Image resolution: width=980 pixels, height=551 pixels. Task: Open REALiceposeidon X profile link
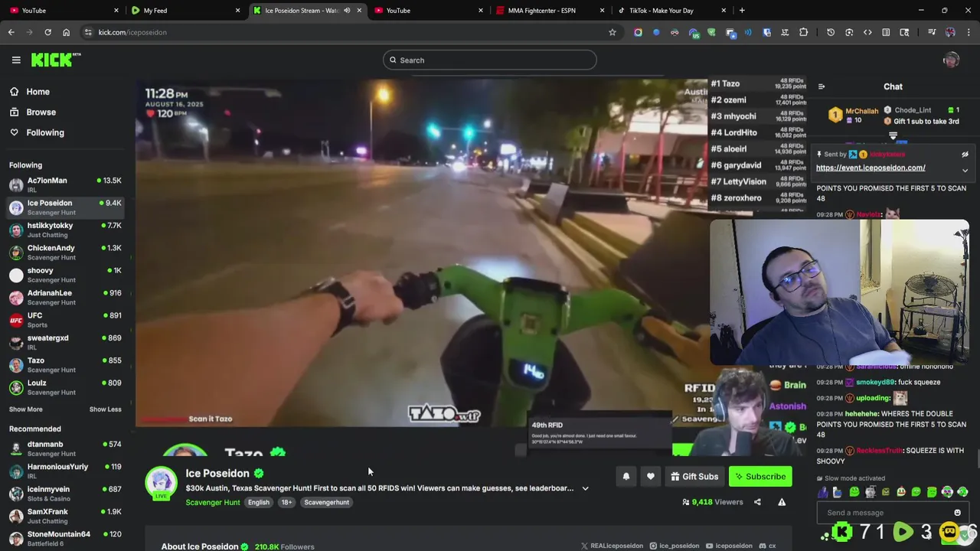point(612,546)
